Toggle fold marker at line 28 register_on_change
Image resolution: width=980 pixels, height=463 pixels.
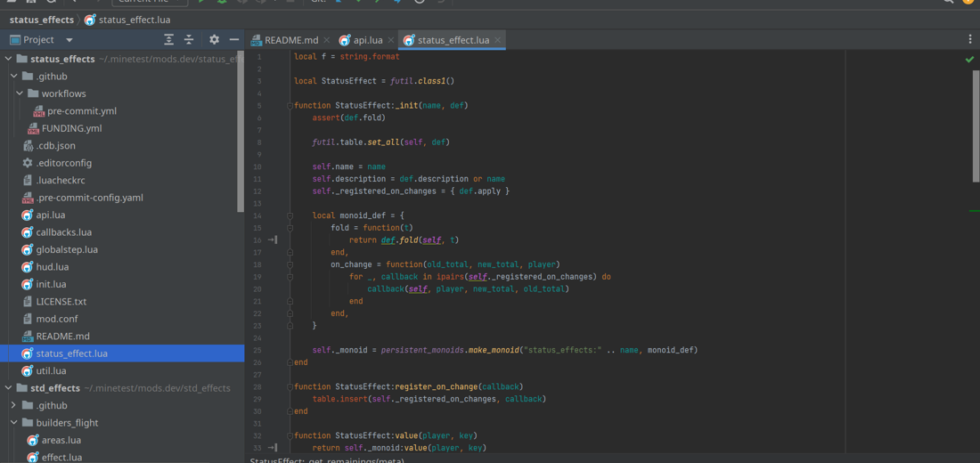tap(290, 387)
